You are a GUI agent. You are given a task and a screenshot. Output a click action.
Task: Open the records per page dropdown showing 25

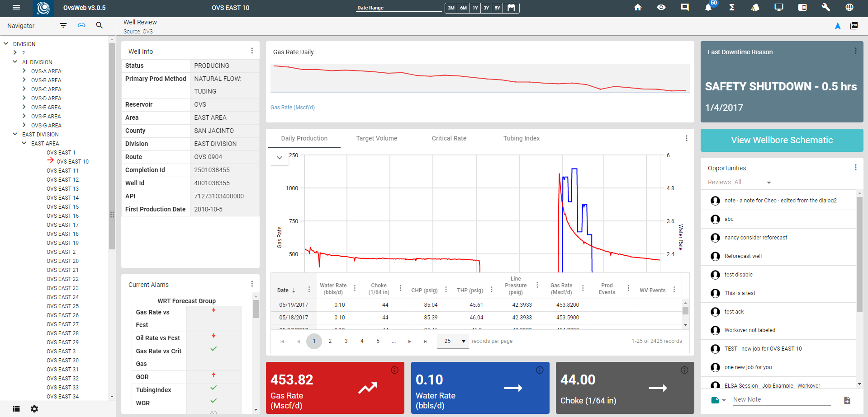click(452, 341)
